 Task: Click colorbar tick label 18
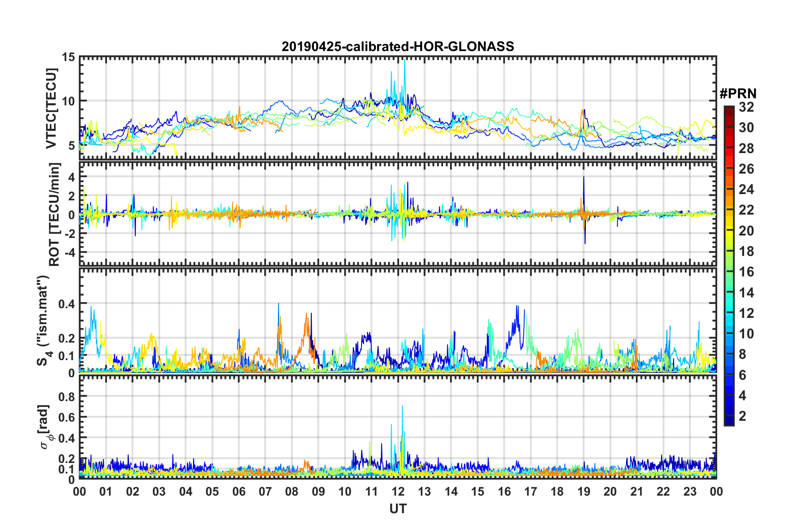pyautogui.click(x=746, y=251)
